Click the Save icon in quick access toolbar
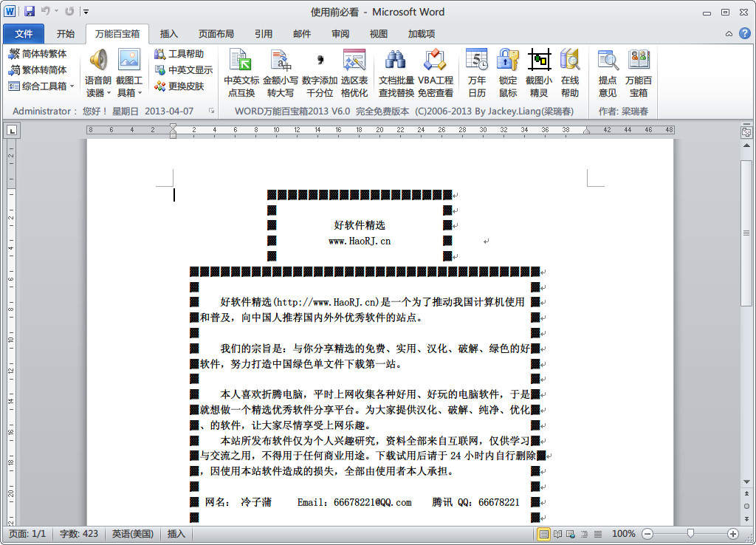 pyautogui.click(x=30, y=11)
